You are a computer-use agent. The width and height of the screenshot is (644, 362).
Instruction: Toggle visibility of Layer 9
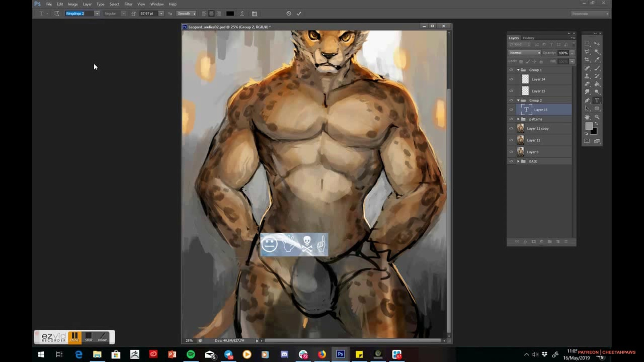click(x=511, y=152)
